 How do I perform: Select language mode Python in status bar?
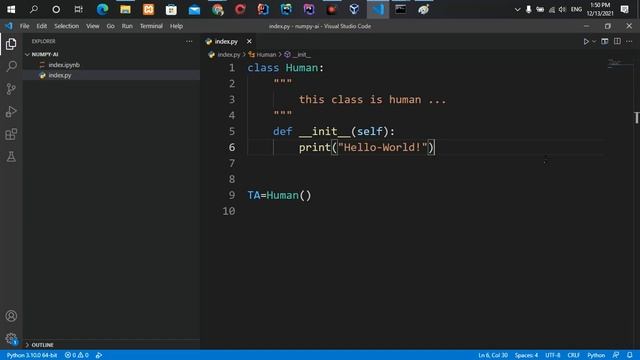coord(596,355)
